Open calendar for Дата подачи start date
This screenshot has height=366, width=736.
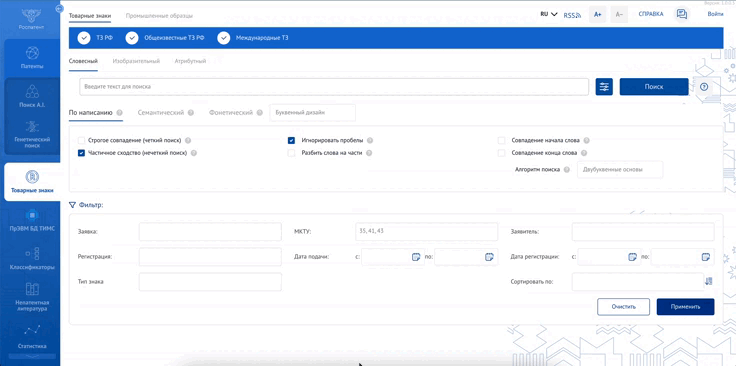pyautogui.click(x=416, y=257)
